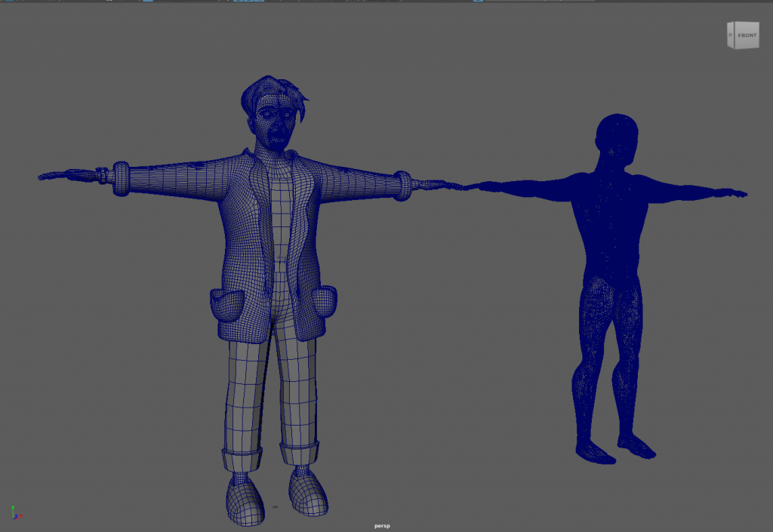The width and height of the screenshot is (773, 532).
Task: Select the rolled sleeve cuff on screen right
Action: click(405, 186)
